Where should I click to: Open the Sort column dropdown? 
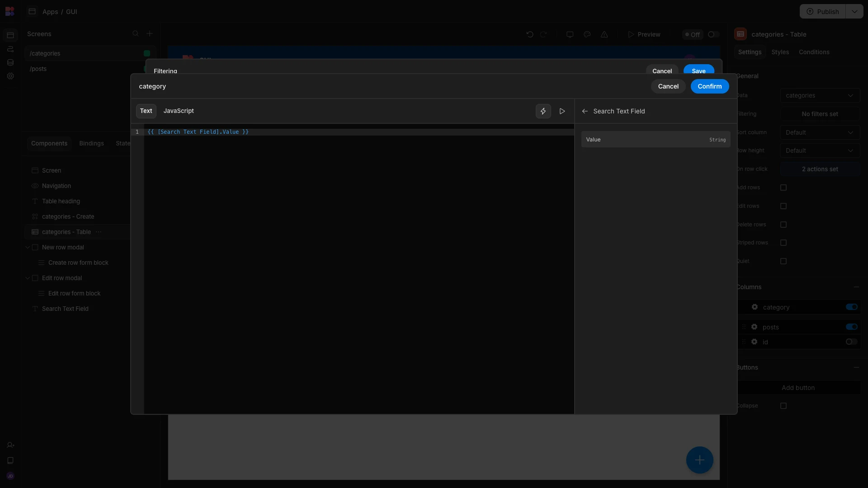click(x=820, y=132)
